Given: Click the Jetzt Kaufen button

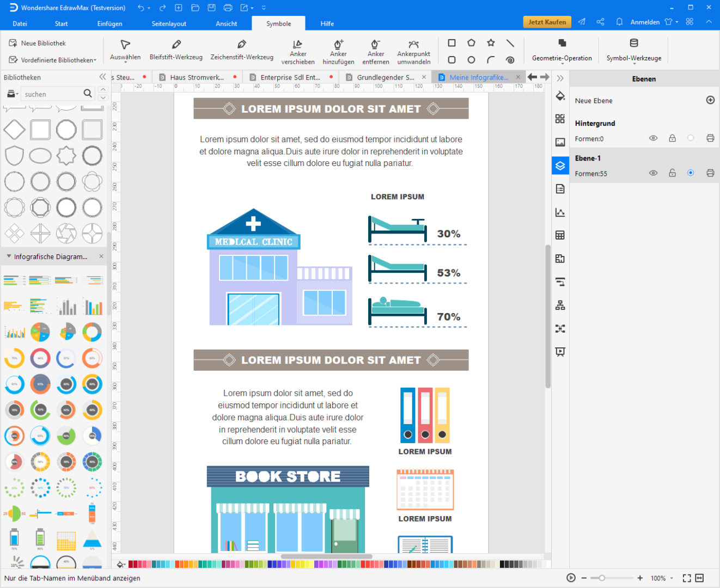Looking at the screenshot, I should (547, 22).
